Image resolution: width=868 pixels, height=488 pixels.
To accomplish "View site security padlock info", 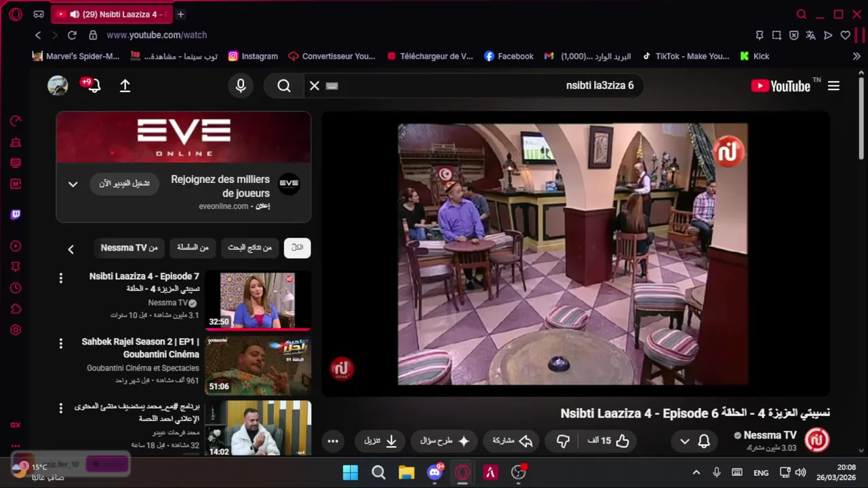I will point(92,35).
